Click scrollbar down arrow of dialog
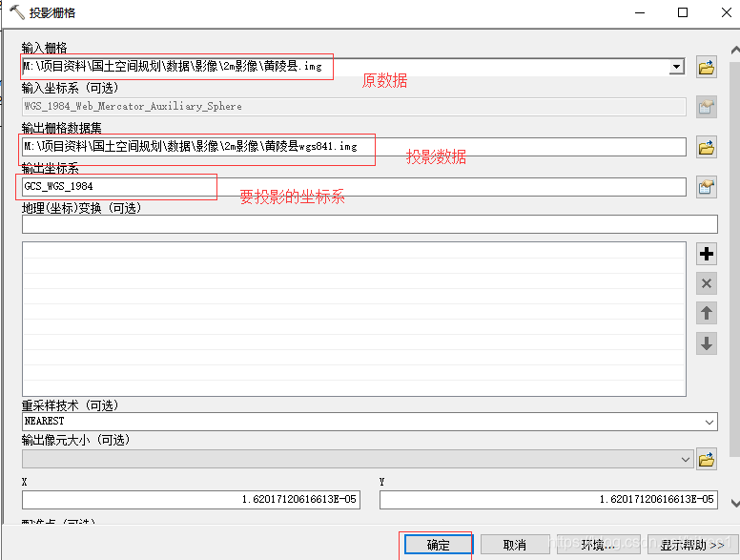This screenshot has height=560, width=740. (x=735, y=503)
